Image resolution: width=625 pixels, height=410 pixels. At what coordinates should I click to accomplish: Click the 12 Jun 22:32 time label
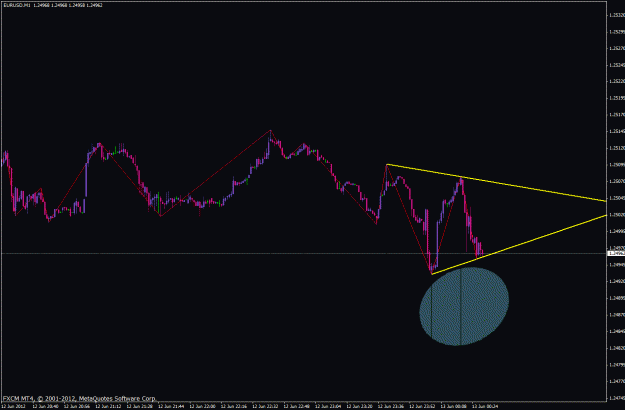pyautogui.click(x=265, y=406)
